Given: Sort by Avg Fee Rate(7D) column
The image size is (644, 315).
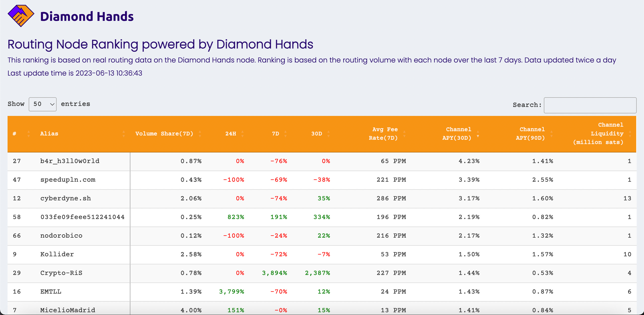Looking at the screenshot, I should point(373,134).
